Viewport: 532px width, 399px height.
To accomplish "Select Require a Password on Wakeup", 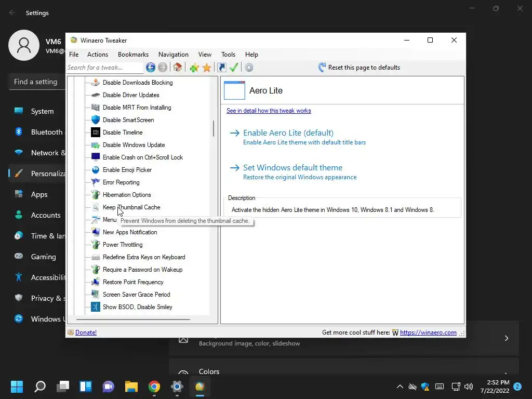I will pos(143,270).
